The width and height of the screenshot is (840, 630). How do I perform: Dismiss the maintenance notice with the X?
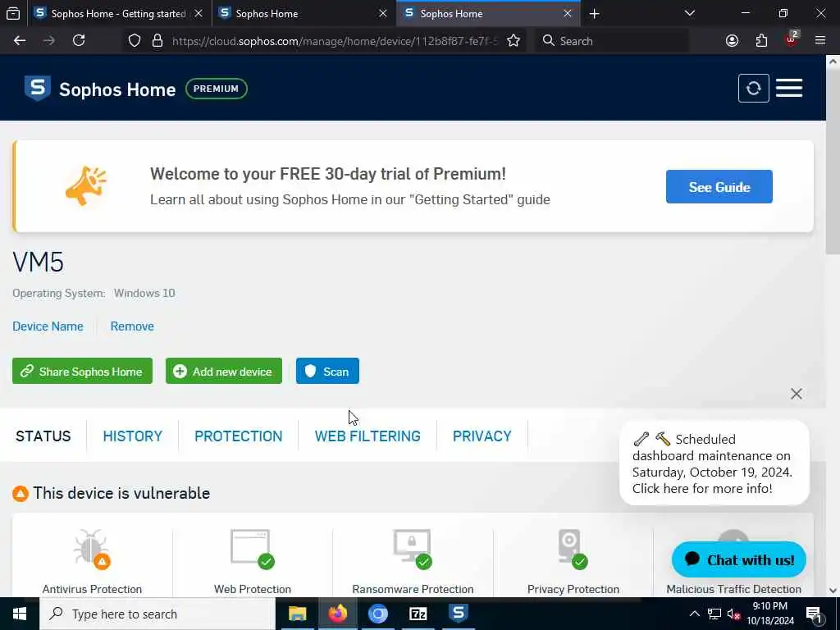tap(796, 394)
